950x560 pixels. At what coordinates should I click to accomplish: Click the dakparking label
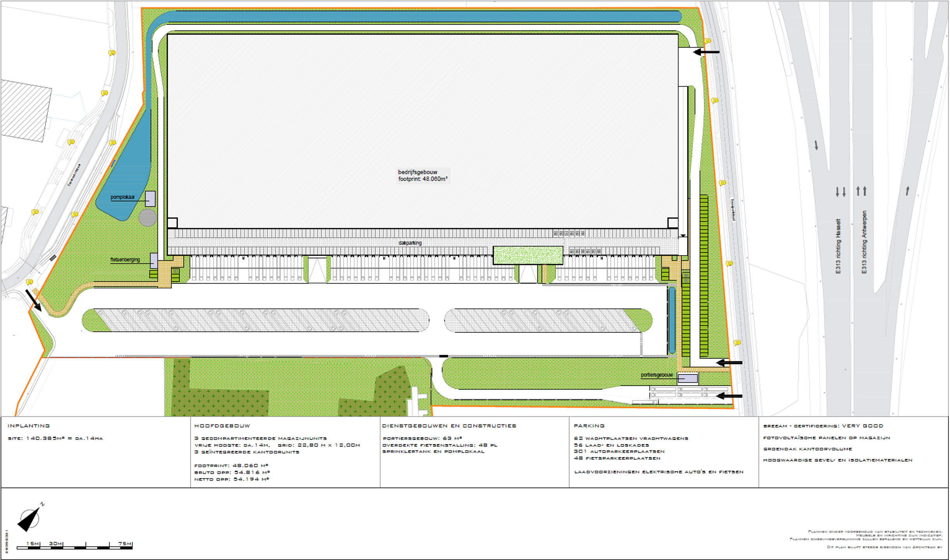410,243
